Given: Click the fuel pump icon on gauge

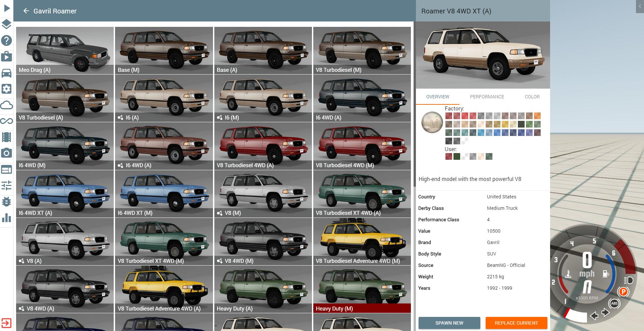Looking at the screenshot, I should (x=605, y=274).
